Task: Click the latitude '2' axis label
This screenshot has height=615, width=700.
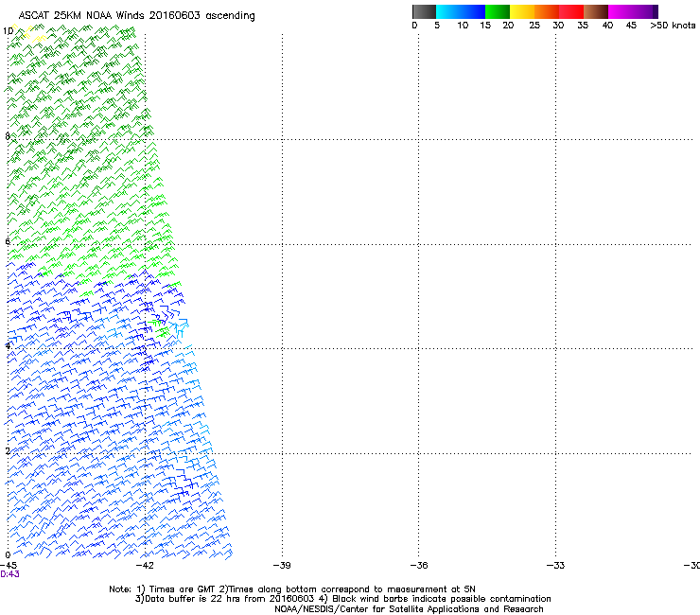Action: pos(8,451)
